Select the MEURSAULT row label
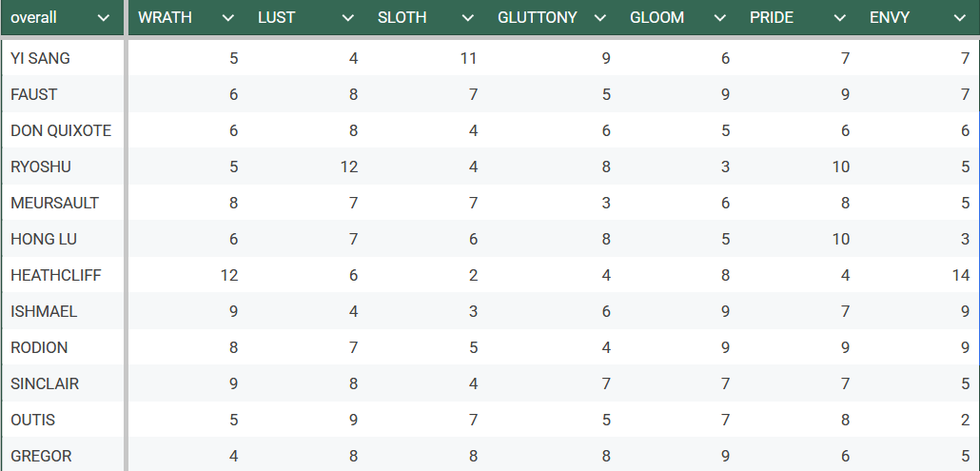Image resolution: width=980 pixels, height=471 pixels. coord(54,203)
